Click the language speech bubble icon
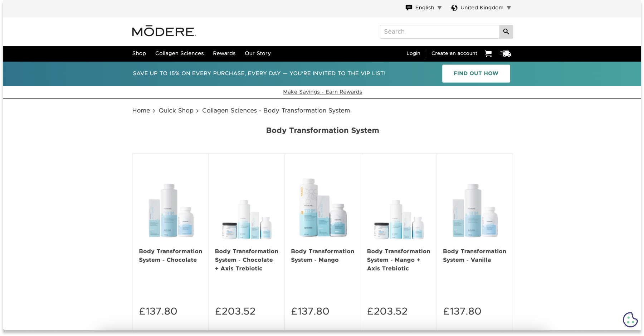Viewport: 644px width, 336px height. pos(409,8)
